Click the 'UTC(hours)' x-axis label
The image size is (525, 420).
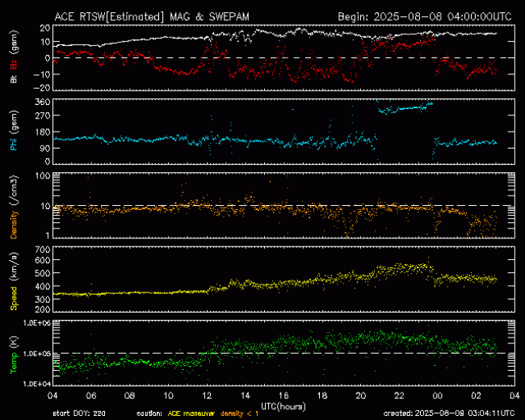[x=283, y=406]
